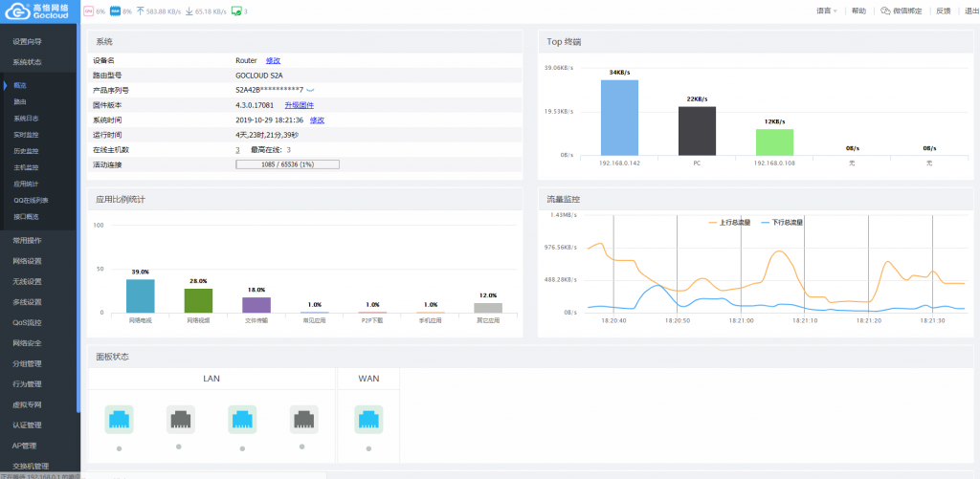Click 修改 next to device name Router
The image size is (980, 479).
click(x=273, y=60)
